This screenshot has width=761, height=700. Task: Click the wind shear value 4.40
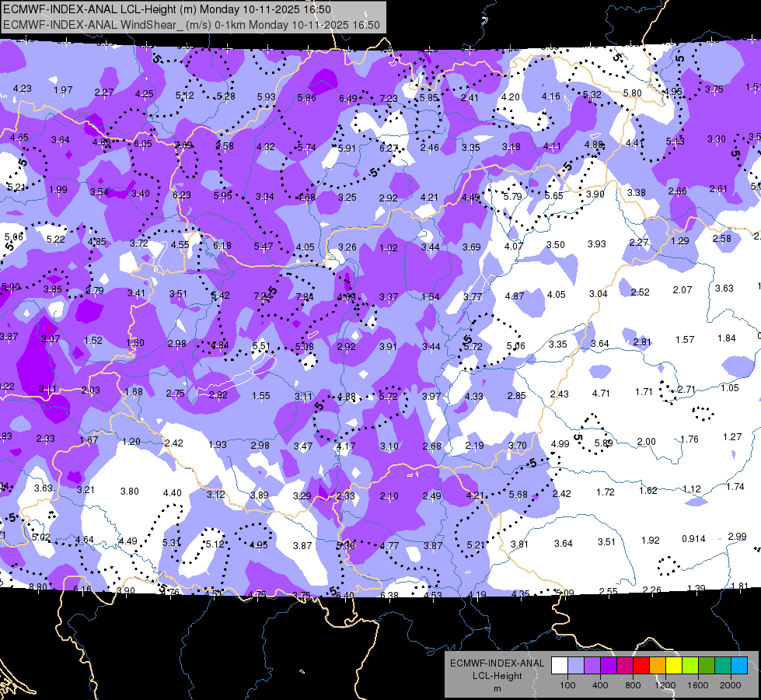pos(173,492)
